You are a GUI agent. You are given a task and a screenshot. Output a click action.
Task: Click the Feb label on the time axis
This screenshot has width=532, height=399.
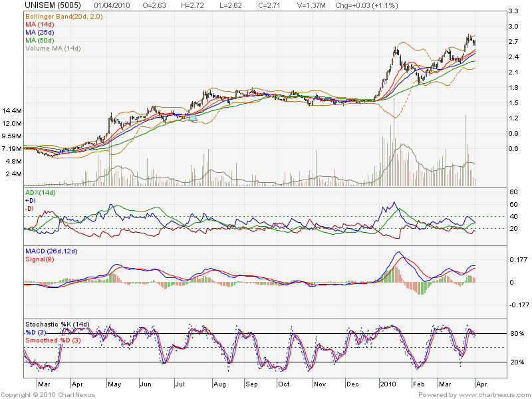(418, 384)
